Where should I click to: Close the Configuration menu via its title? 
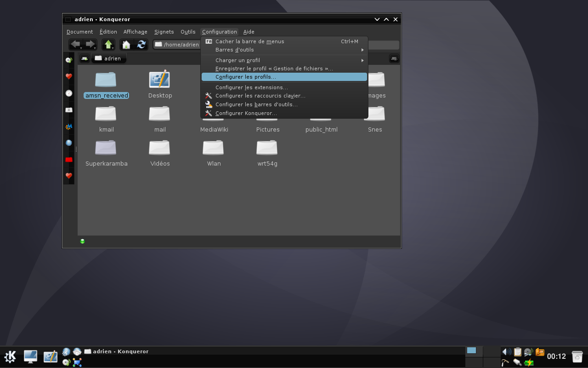[219, 32]
